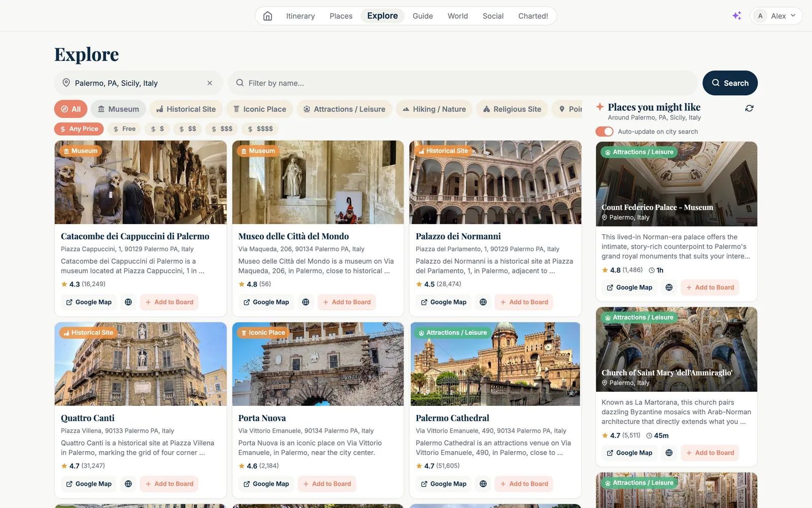Switch to the World tab
The width and height of the screenshot is (812, 508).
click(458, 16)
